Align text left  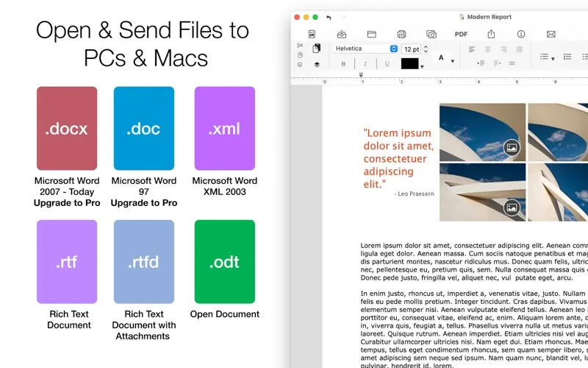(x=472, y=49)
